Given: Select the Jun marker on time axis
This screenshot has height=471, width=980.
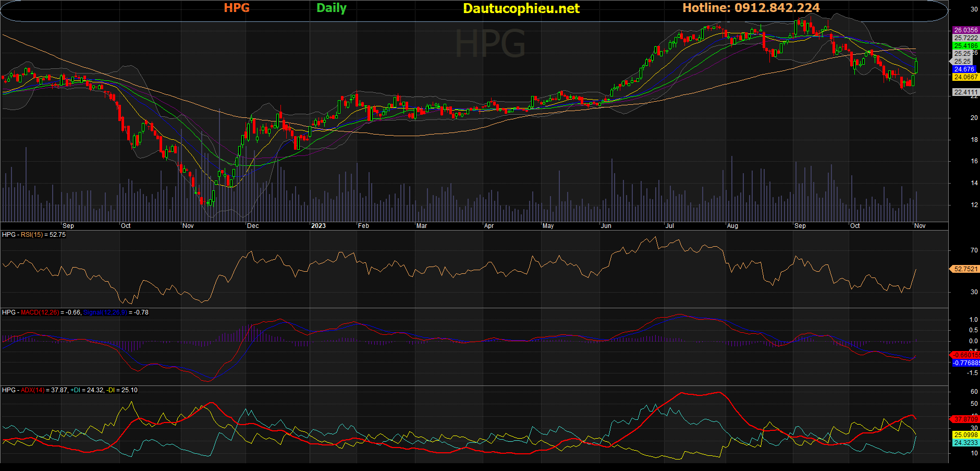Looking at the screenshot, I should pos(606,226).
